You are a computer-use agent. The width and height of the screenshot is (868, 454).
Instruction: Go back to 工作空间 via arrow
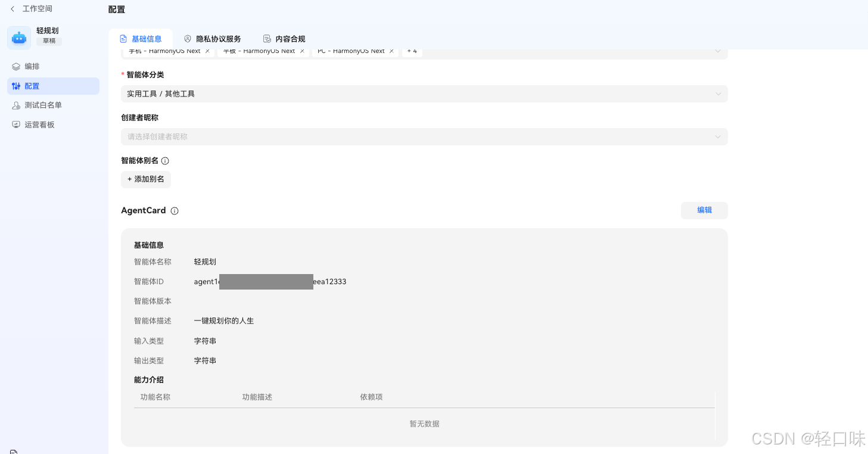[x=13, y=9]
